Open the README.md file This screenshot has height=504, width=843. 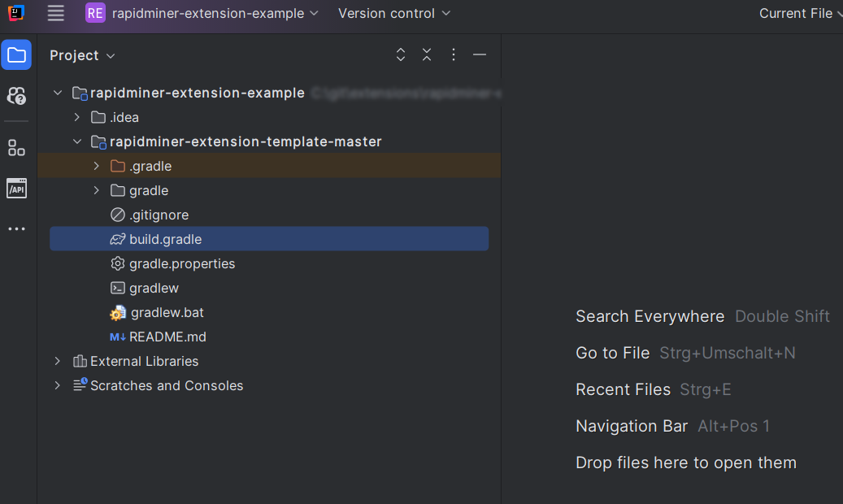[x=168, y=336]
